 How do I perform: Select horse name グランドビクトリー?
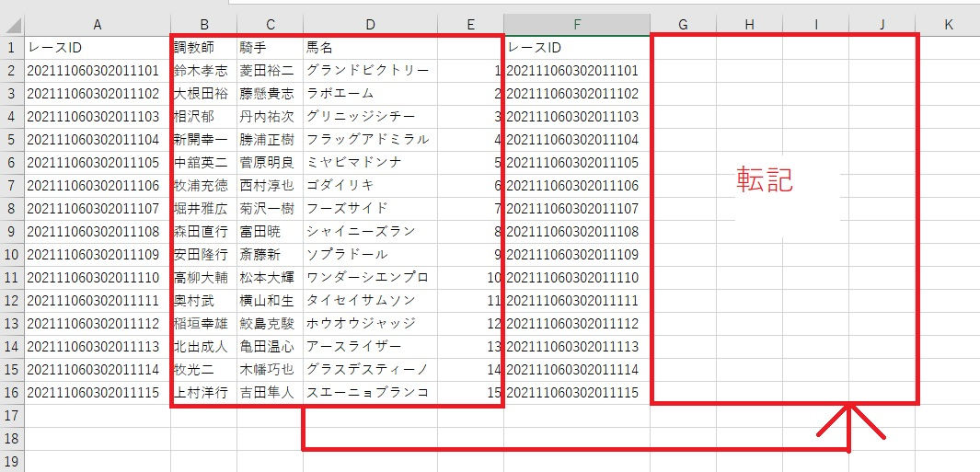[x=371, y=71]
